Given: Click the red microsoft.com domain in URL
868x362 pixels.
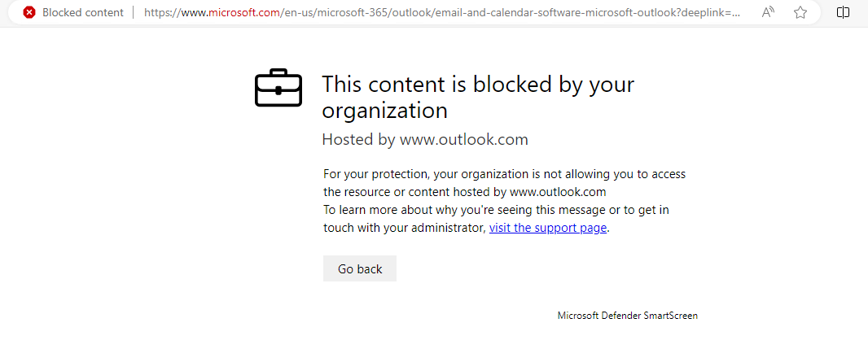Looking at the screenshot, I should 244,12.
